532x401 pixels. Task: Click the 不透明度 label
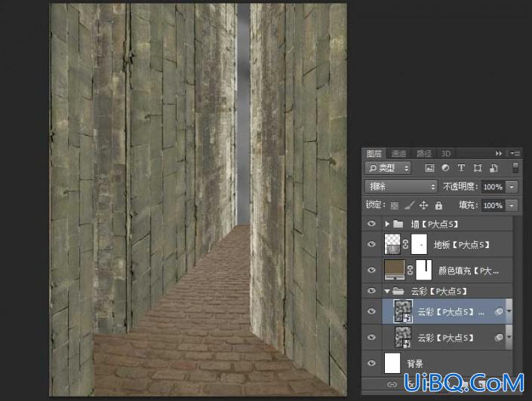pos(460,187)
